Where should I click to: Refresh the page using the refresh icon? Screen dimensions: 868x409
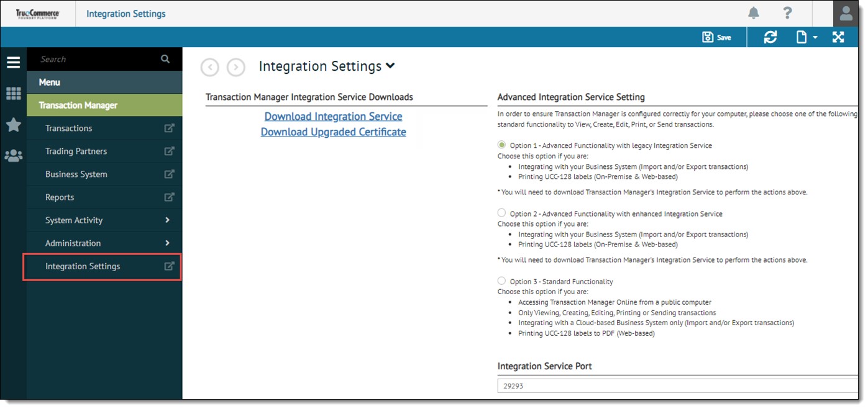770,37
